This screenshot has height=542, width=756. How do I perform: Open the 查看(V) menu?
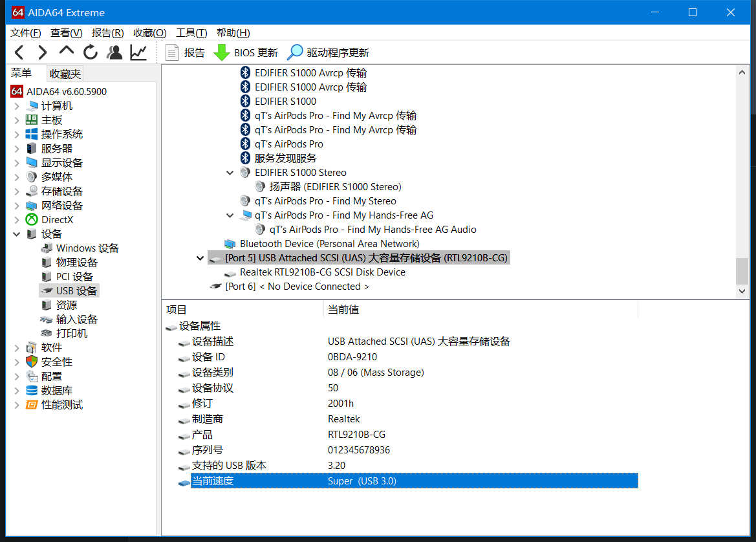pos(67,33)
